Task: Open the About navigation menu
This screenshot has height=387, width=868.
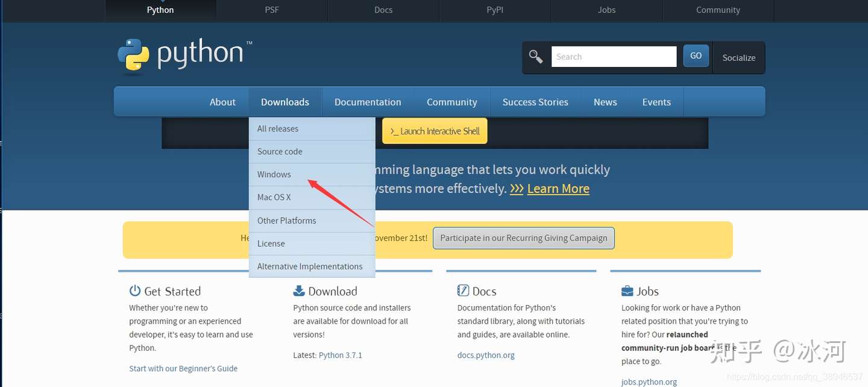Action: click(222, 102)
